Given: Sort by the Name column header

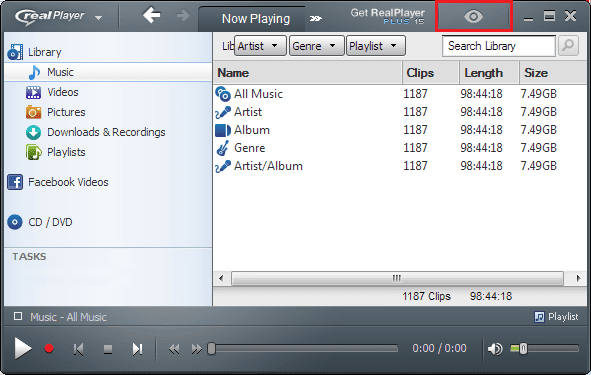Looking at the screenshot, I should tap(308, 73).
